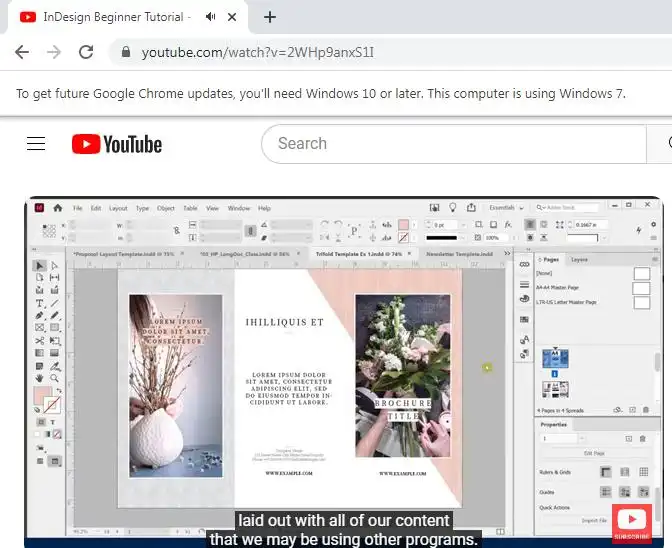Open the Links panel icon
This screenshot has width=672, height=548.
(524, 264)
